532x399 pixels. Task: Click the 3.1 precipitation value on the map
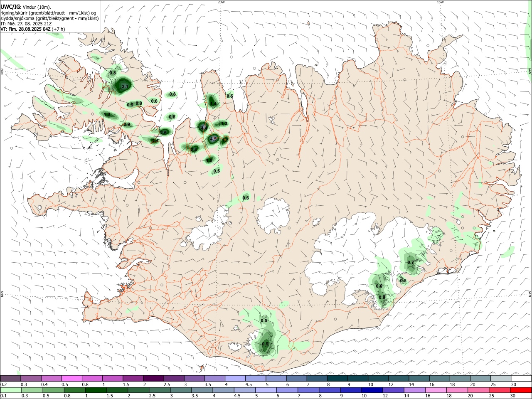(x=125, y=86)
